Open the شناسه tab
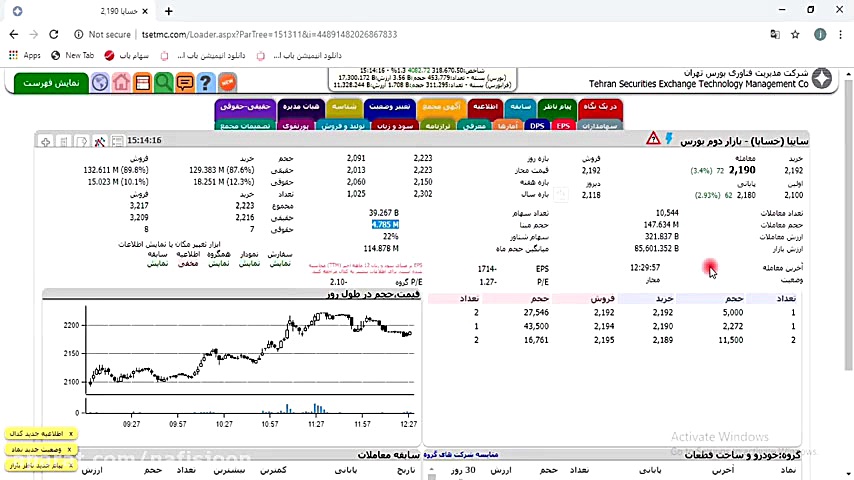The width and height of the screenshot is (854, 480). [x=344, y=108]
